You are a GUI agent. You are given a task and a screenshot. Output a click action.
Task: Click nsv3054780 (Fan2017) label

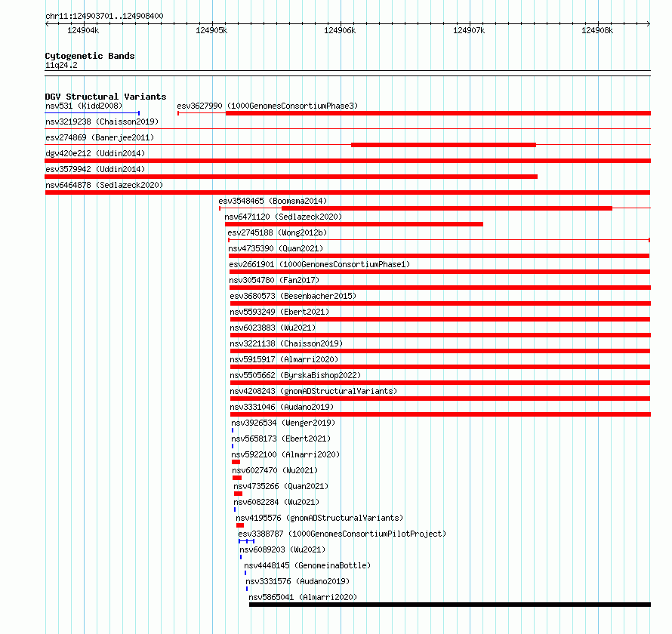point(274,280)
